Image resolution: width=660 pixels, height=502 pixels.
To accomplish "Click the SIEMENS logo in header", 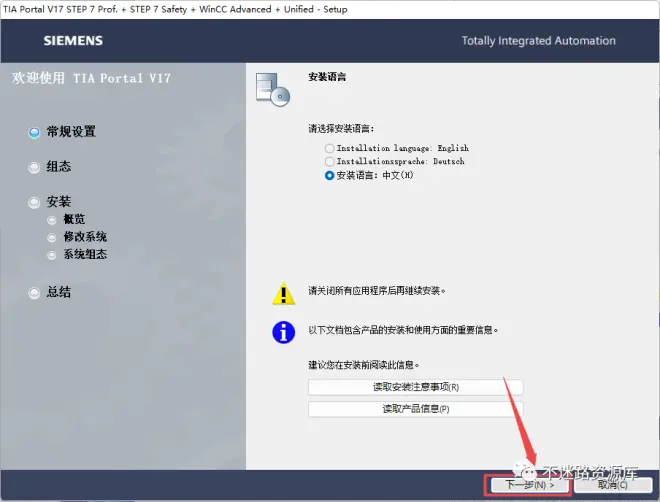I will click(73, 41).
